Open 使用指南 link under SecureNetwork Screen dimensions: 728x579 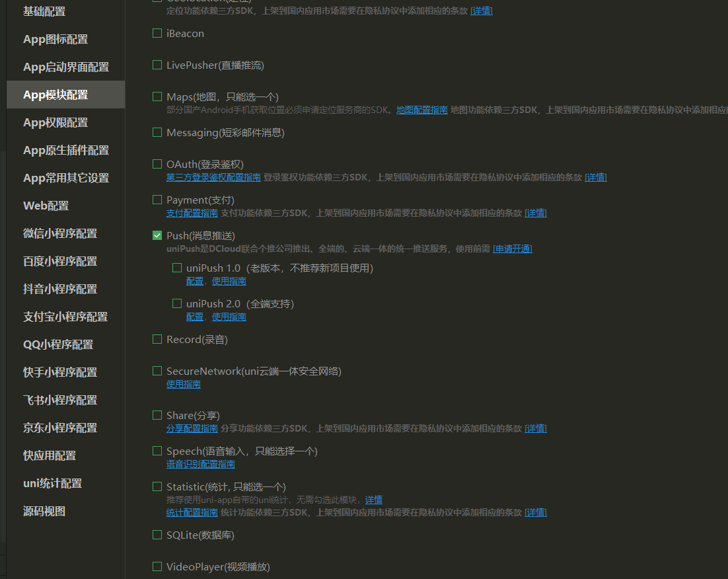point(184,384)
